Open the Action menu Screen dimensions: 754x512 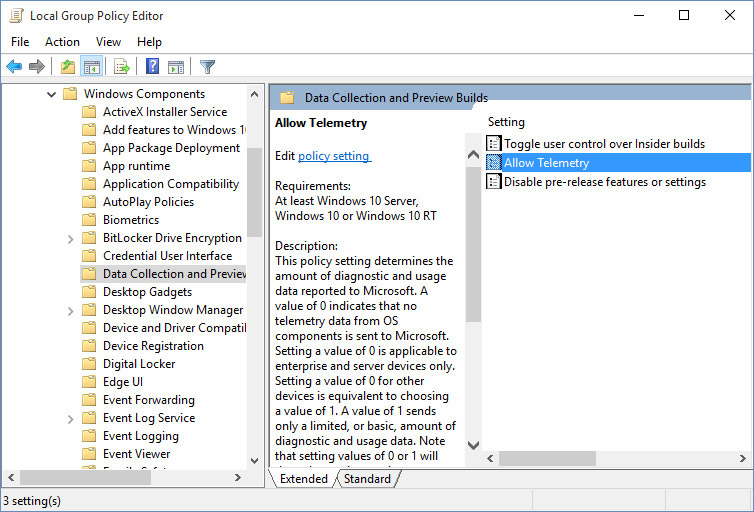(63, 42)
